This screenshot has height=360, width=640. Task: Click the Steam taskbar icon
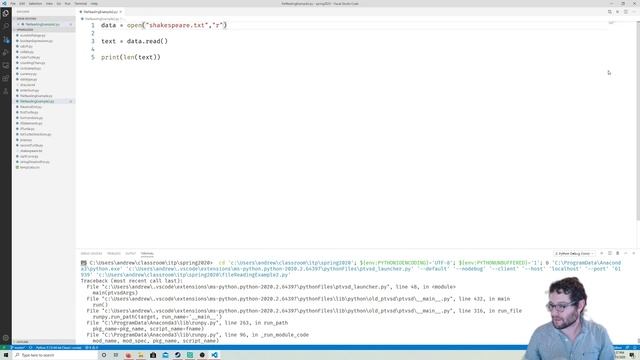click(x=178, y=355)
